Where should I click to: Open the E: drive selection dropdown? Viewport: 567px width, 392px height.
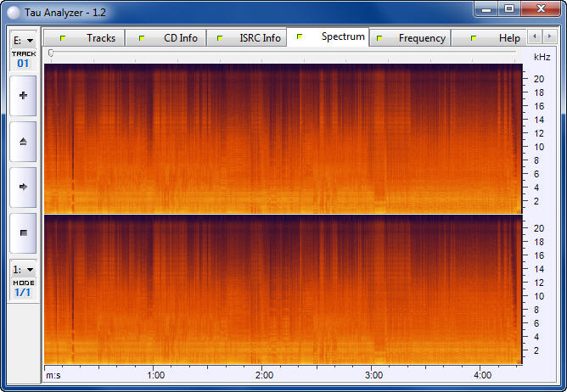pyautogui.click(x=23, y=40)
